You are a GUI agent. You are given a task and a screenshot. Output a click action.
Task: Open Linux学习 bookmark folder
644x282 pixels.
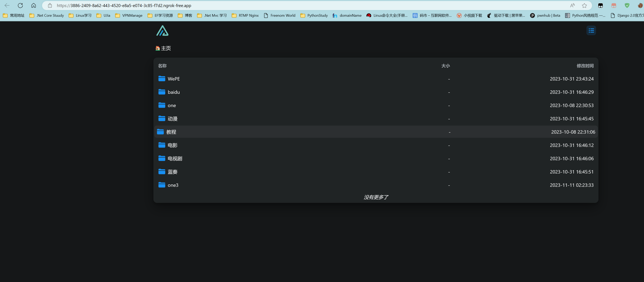click(80, 15)
